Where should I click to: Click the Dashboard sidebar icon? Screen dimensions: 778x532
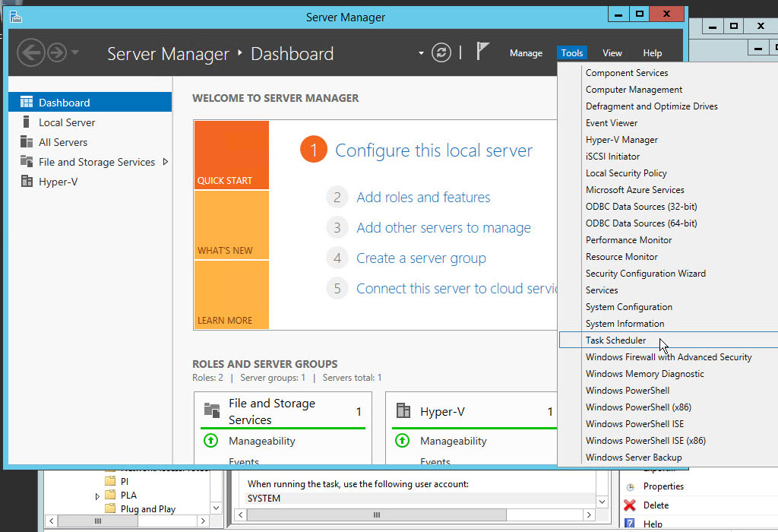pos(27,103)
